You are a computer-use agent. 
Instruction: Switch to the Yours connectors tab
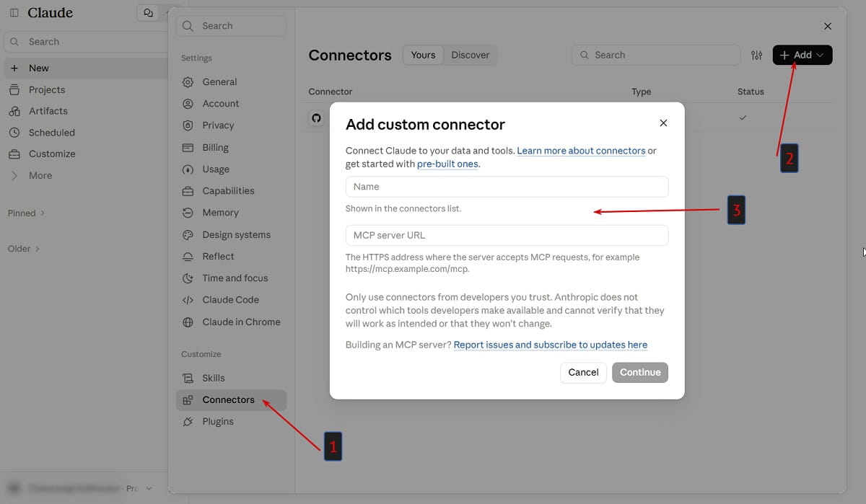[423, 55]
